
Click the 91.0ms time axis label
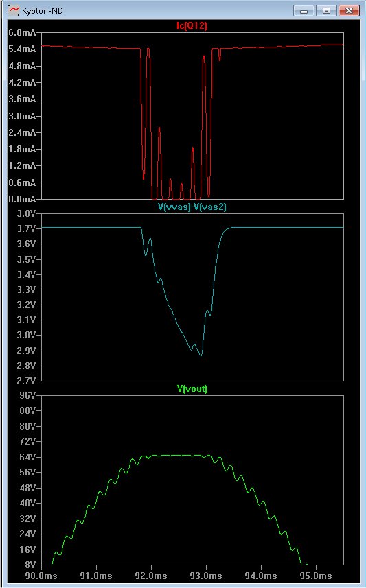pos(96,576)
